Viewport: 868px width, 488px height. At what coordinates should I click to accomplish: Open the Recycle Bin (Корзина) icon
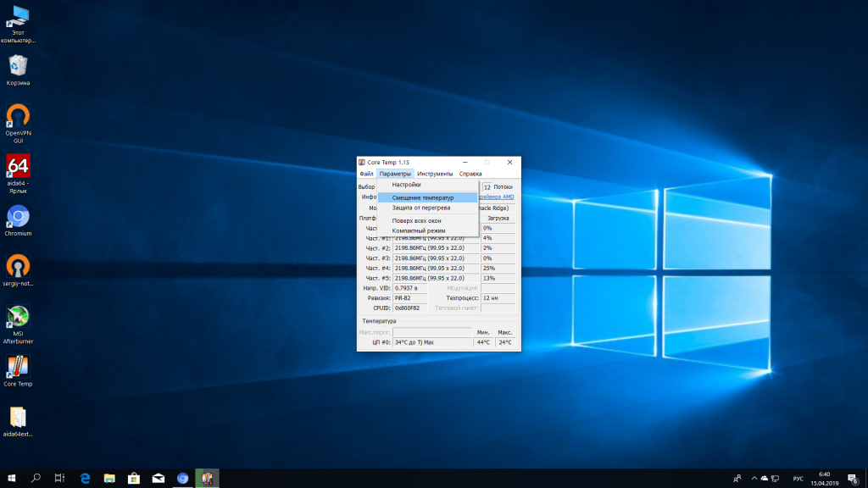pos(18,66)
